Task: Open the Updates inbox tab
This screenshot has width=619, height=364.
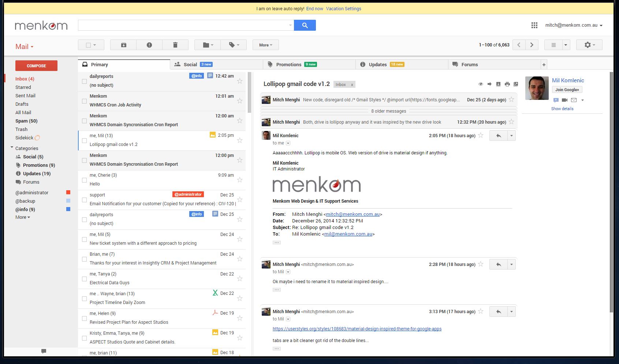Action: point(378,64)
